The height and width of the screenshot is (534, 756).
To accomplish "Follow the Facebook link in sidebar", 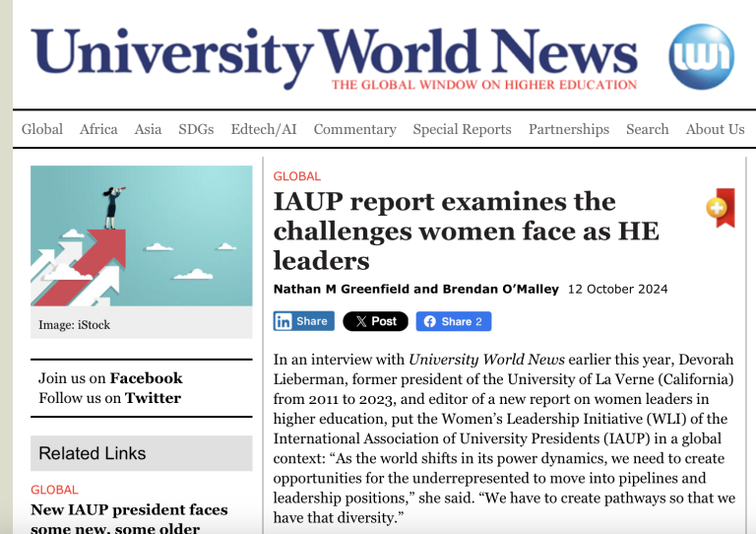I will coord(146,378).
